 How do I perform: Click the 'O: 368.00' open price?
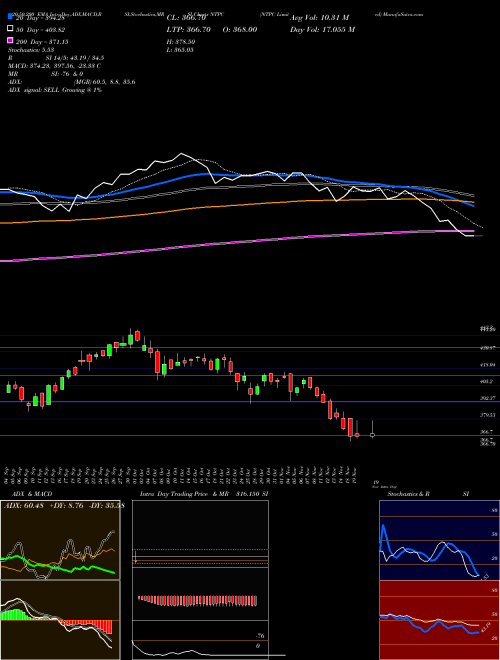click(239, 30)
